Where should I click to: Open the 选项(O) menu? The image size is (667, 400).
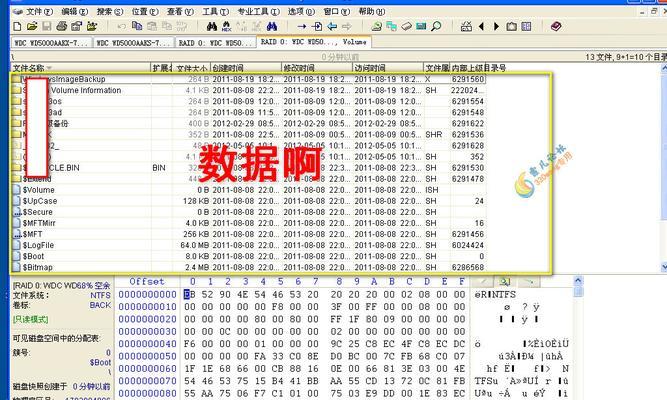[301, 11]
